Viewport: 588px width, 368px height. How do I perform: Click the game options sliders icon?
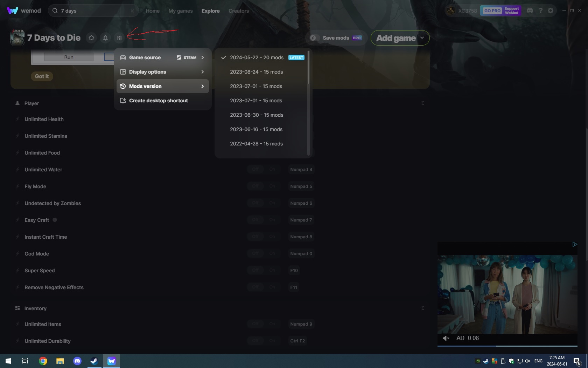[119, 38]
